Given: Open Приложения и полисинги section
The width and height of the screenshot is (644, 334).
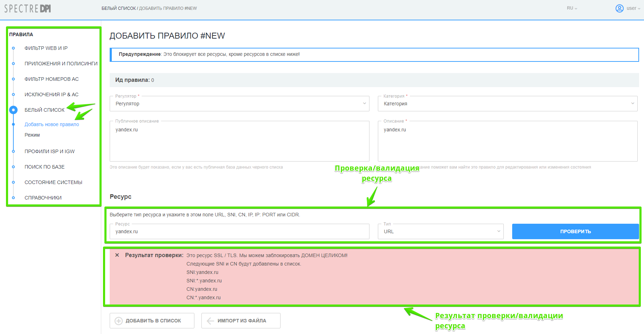Looking at the screenshot, I should click(x=61, y=64).
